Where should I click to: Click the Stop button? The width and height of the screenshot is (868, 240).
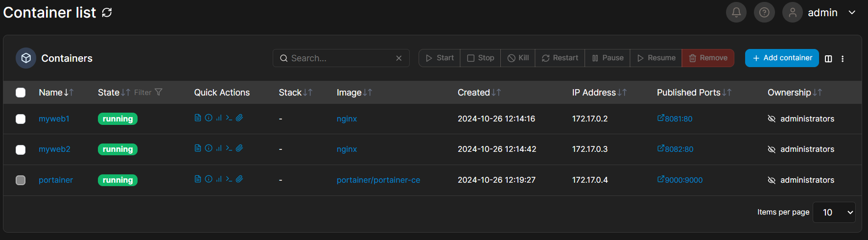click(481, 58)
